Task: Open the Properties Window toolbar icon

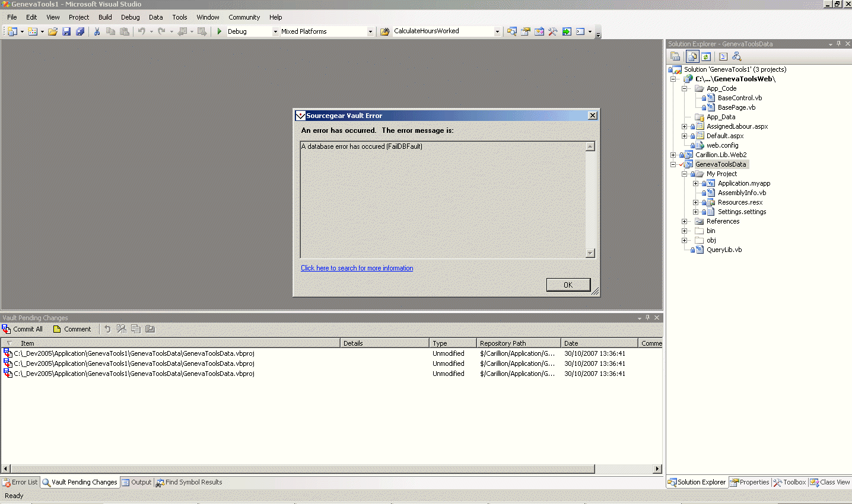Action: pos(525,31)
